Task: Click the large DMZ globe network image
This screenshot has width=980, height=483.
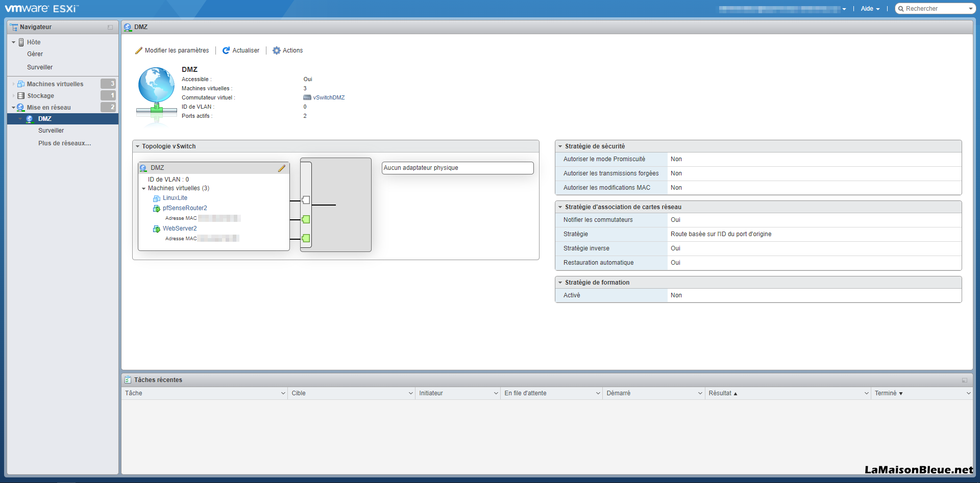Action: pos(157,93)
